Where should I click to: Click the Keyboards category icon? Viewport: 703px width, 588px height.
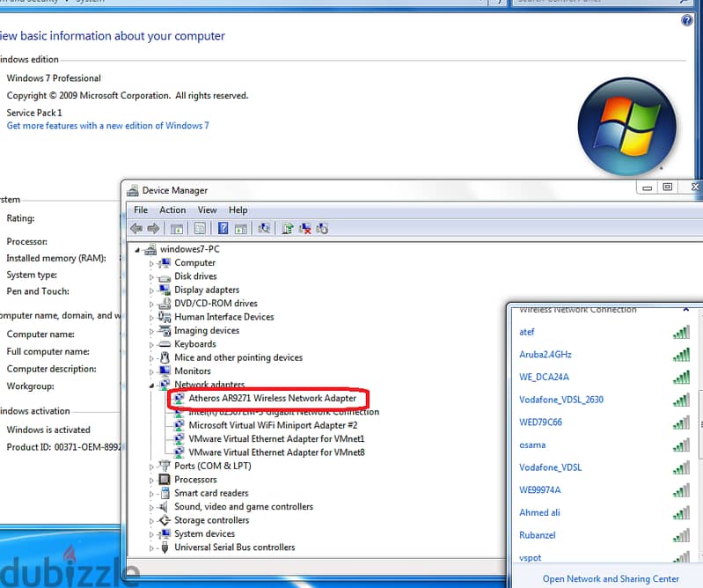(165, 344)
